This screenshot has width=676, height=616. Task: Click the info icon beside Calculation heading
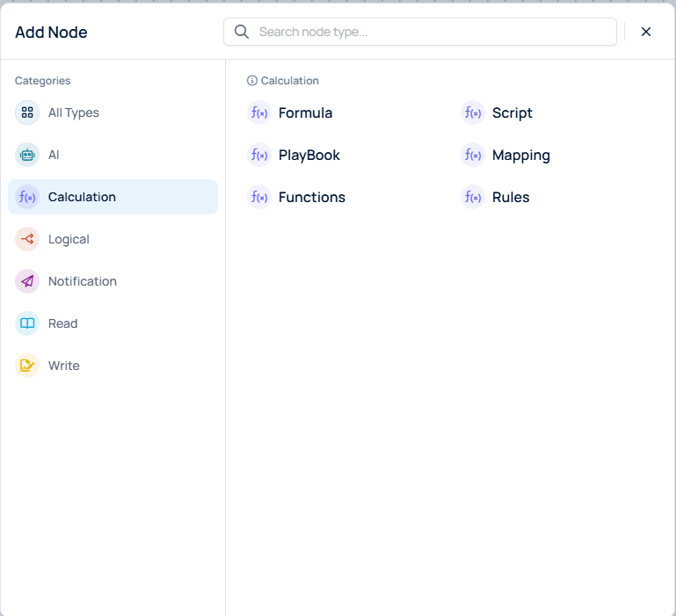(x=252, y=81)
